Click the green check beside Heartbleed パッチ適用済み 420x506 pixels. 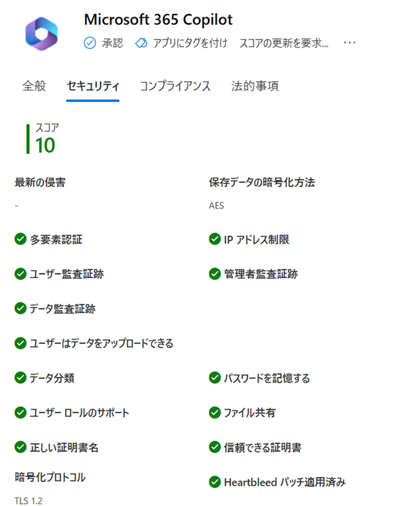215,482
